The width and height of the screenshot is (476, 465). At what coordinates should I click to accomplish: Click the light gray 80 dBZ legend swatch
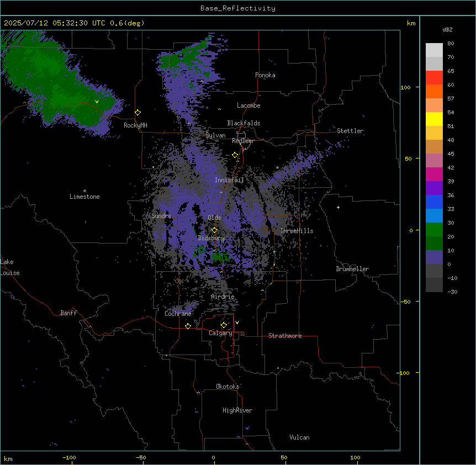(x=434, y=50)
